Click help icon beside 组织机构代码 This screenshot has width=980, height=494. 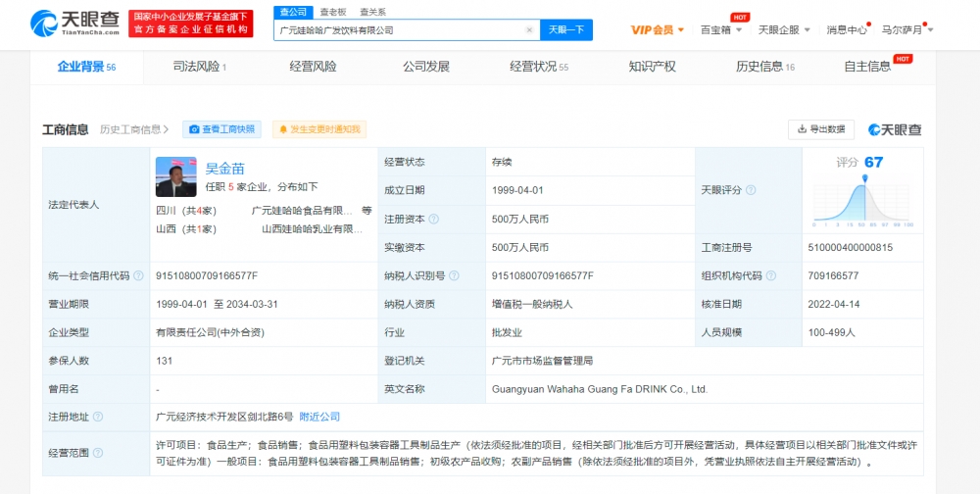click(771, 276)
